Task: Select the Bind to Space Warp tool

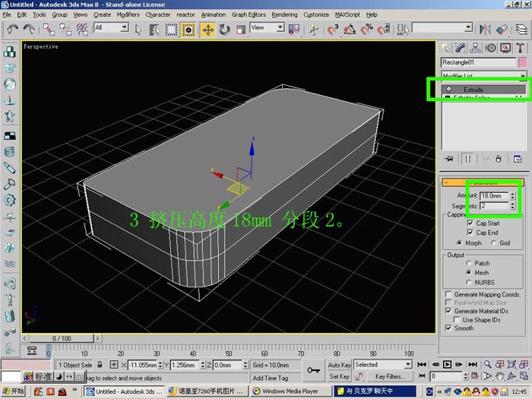Action: tap(82, 30)
